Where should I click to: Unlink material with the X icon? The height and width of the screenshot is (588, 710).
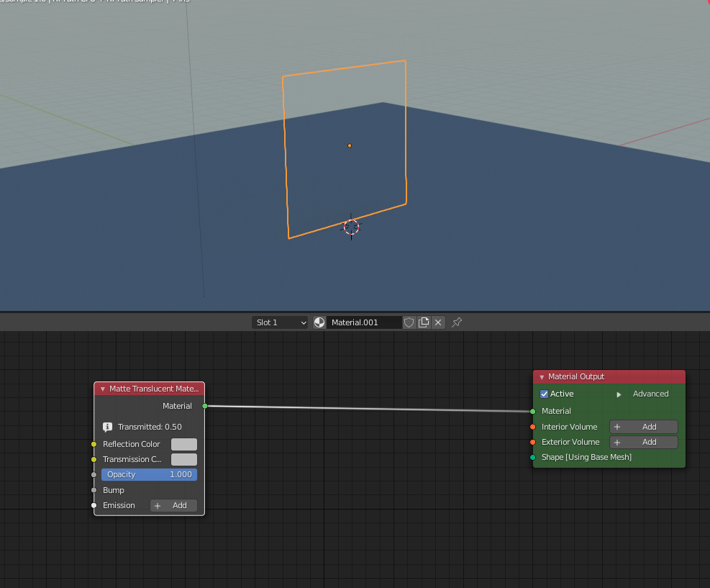click(x=438, y=322)
